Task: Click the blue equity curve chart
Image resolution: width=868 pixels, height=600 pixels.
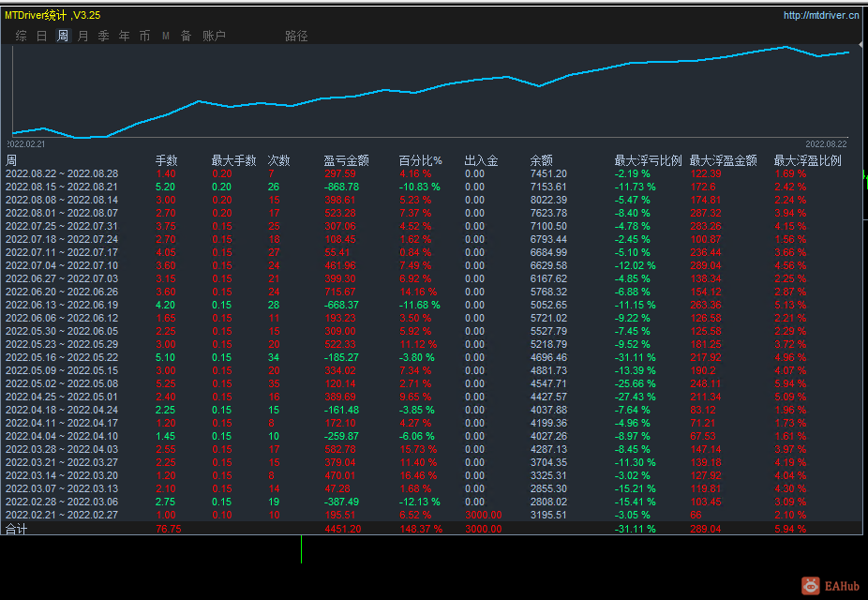Action: coord(430,91)
